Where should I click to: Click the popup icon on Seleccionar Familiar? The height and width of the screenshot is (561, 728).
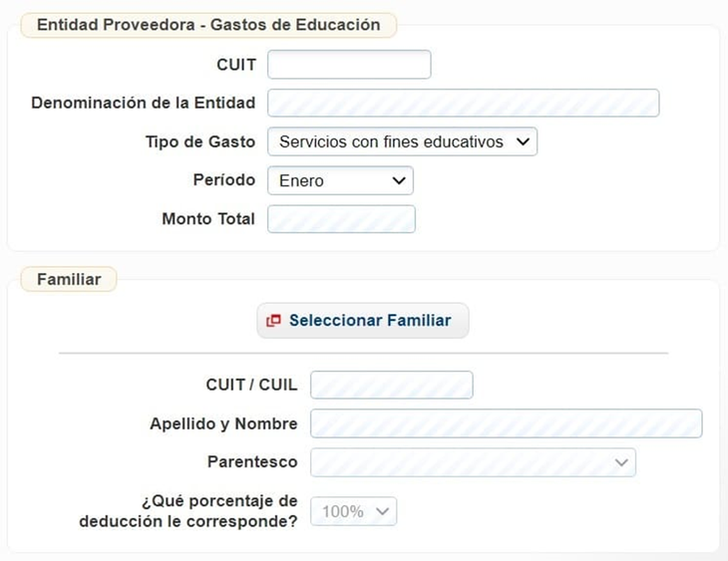(273, 321)
